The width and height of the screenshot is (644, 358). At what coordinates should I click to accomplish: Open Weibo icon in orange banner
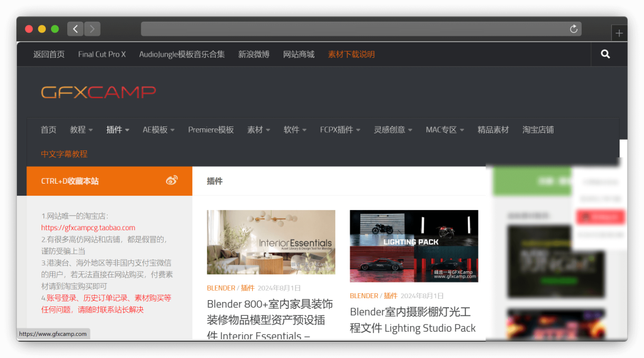(172, 181)
